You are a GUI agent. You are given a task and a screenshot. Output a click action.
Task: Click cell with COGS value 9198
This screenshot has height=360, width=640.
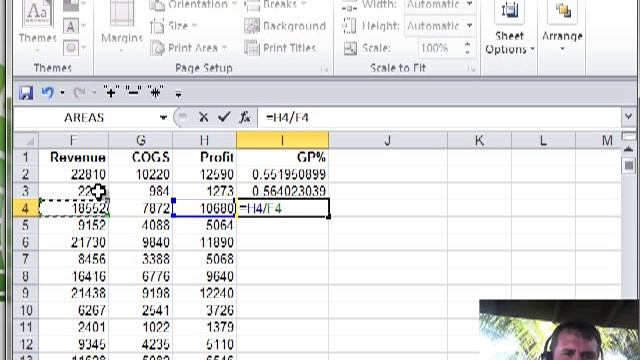pos(141,293)
